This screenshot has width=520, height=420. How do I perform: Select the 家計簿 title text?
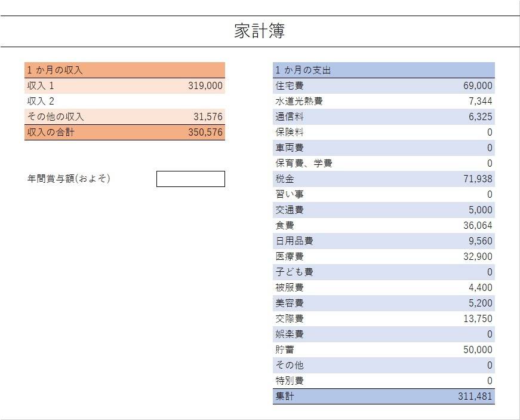[260, 31]
